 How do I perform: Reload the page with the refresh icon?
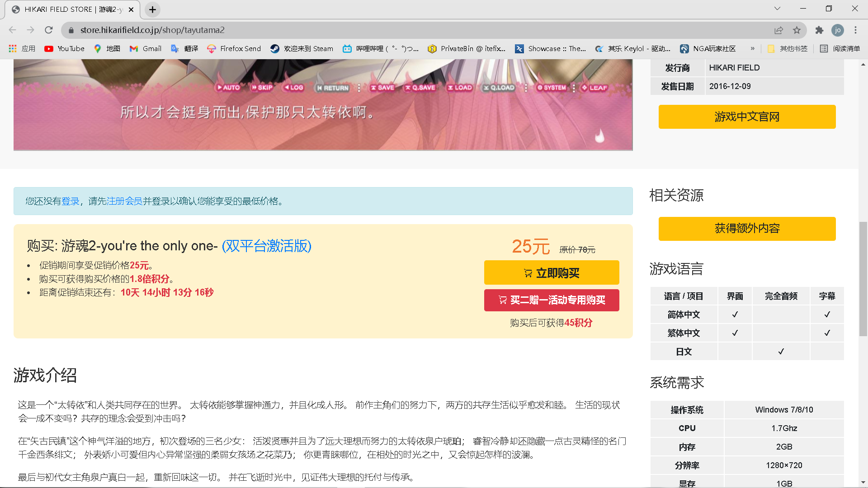(x=49, y=30)
